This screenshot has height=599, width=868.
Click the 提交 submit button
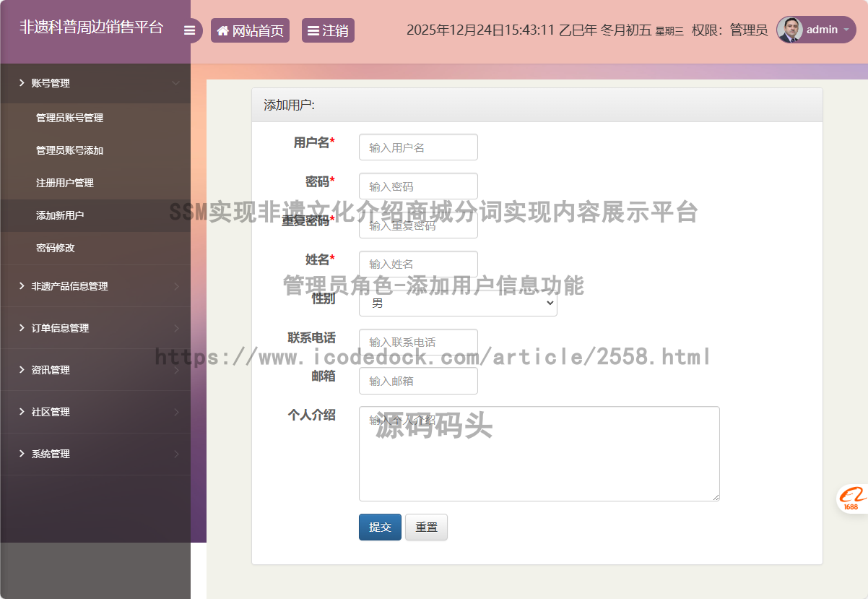(380, 527)
